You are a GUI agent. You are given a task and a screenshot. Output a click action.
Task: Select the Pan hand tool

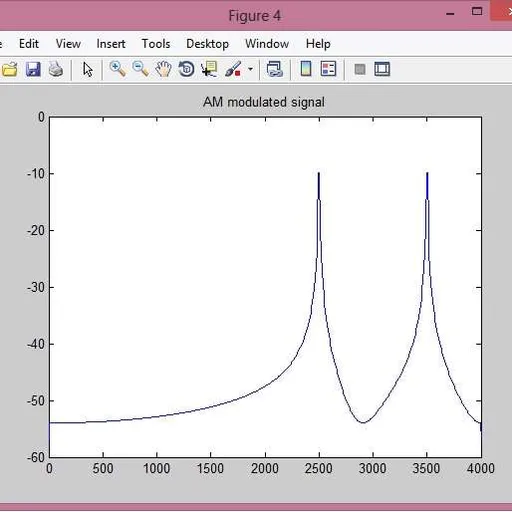[163, 69]
